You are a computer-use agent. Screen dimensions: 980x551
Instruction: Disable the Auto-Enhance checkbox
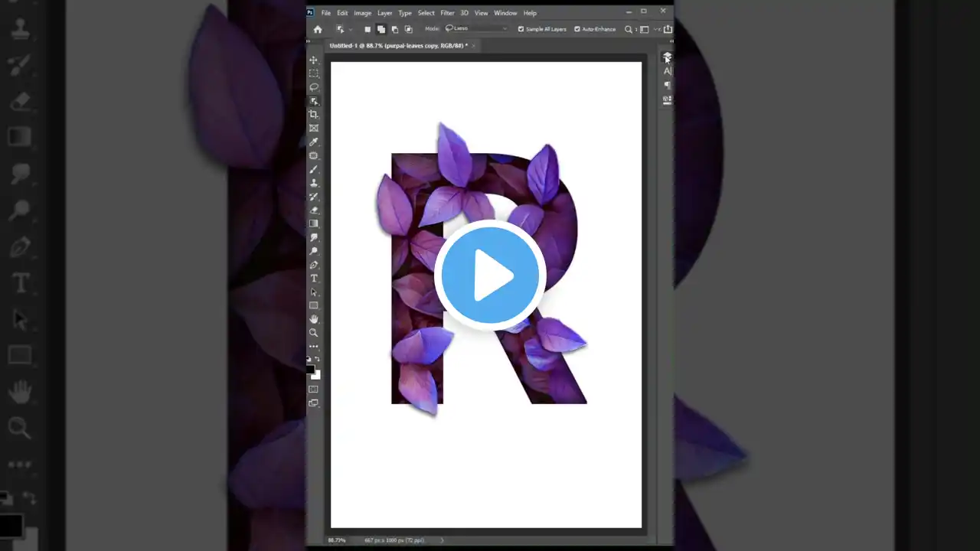(577, 29)
